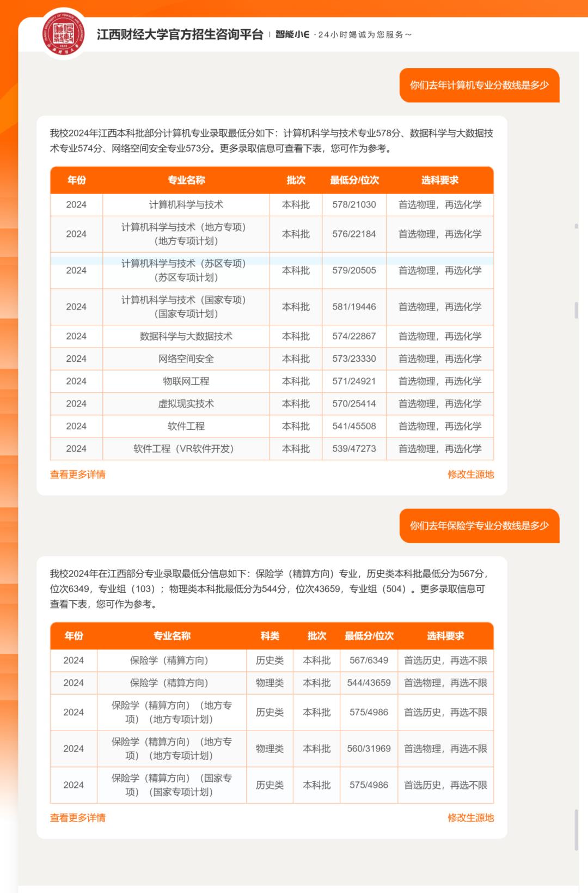Click the score cell 578/21030

click(x=354, y=205)
